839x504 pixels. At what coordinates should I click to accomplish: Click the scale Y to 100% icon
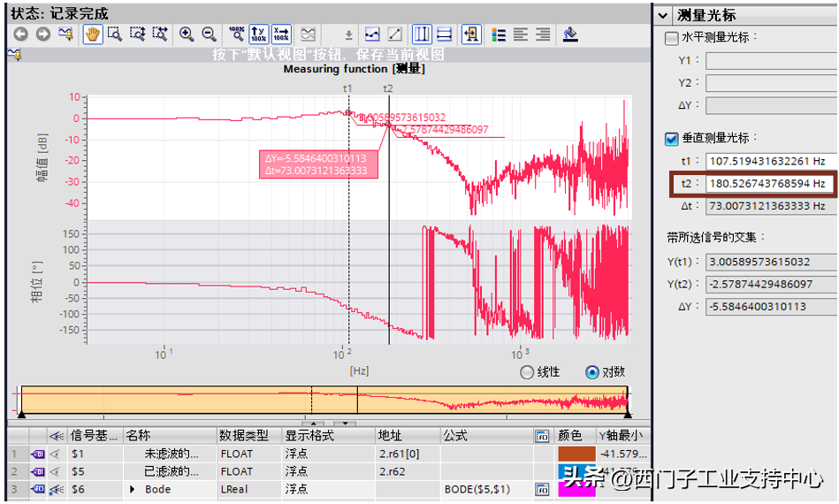[x=258, y=34]
